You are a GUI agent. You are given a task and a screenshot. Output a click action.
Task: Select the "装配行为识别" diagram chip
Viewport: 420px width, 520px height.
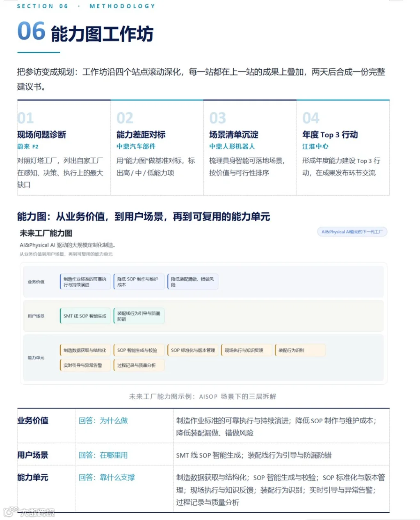click(x=300, y=350)
